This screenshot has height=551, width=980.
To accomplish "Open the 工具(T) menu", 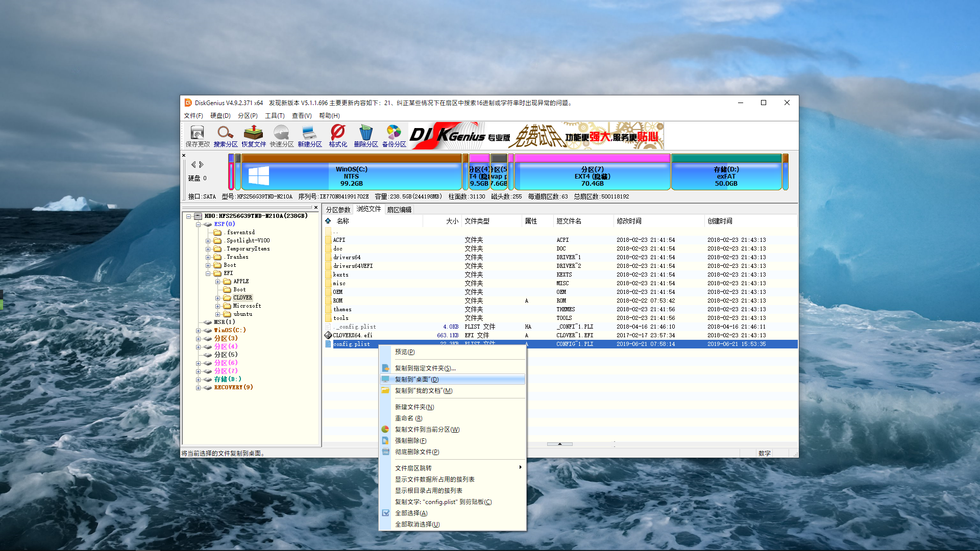I will (x=274, y=116).
